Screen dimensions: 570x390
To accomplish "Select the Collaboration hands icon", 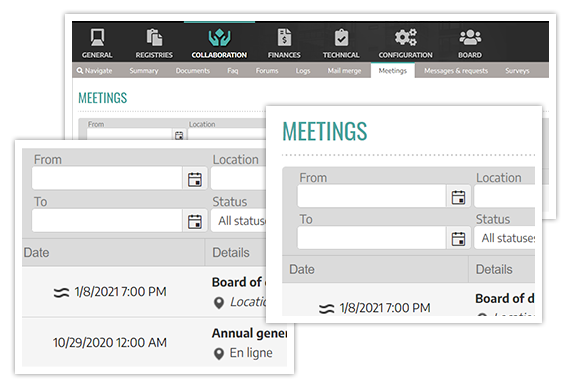I will click(219, 38).
